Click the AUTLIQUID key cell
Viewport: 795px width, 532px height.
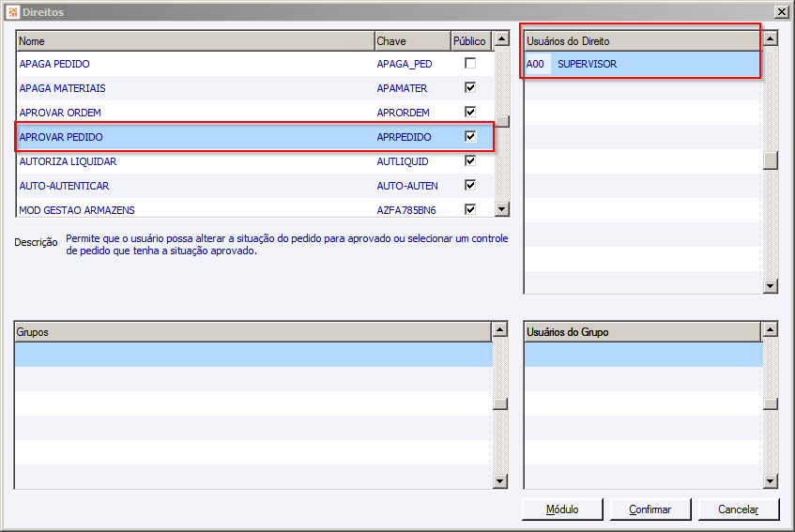click(x=403, y=161)
